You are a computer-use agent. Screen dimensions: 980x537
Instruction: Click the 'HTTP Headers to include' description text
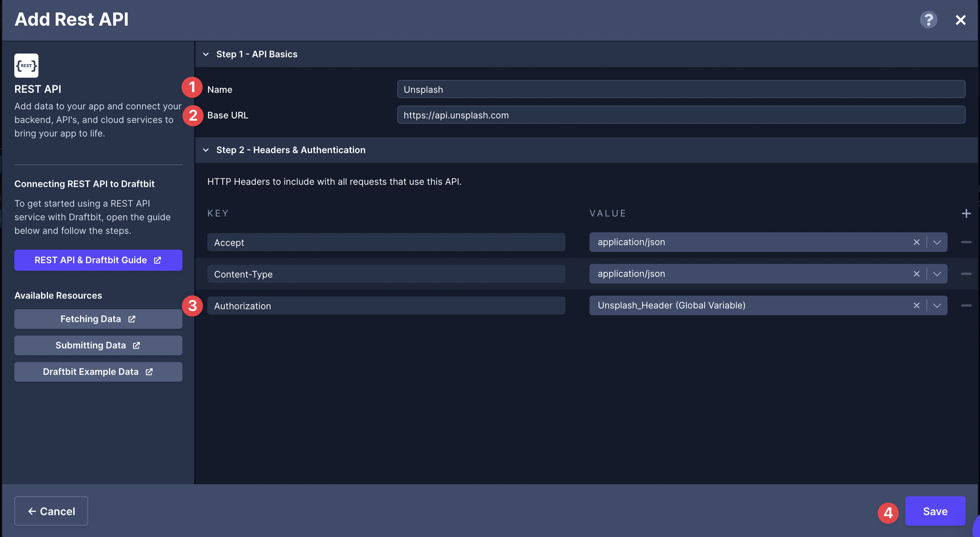(334, 181)
